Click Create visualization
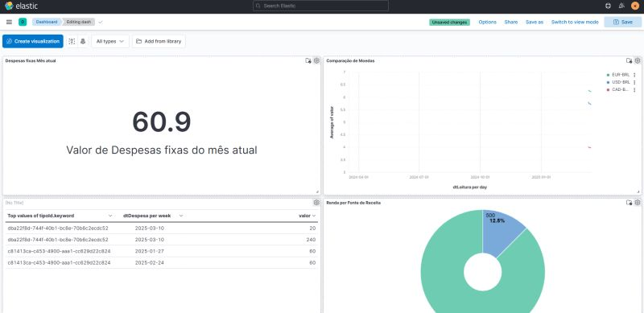 tap(33, 41)
